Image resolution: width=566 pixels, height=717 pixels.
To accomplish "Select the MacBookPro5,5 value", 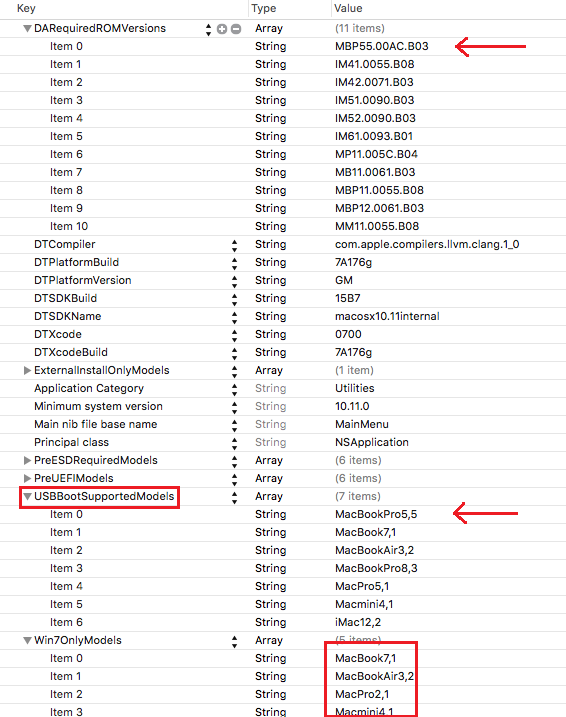I will point(376,514).
